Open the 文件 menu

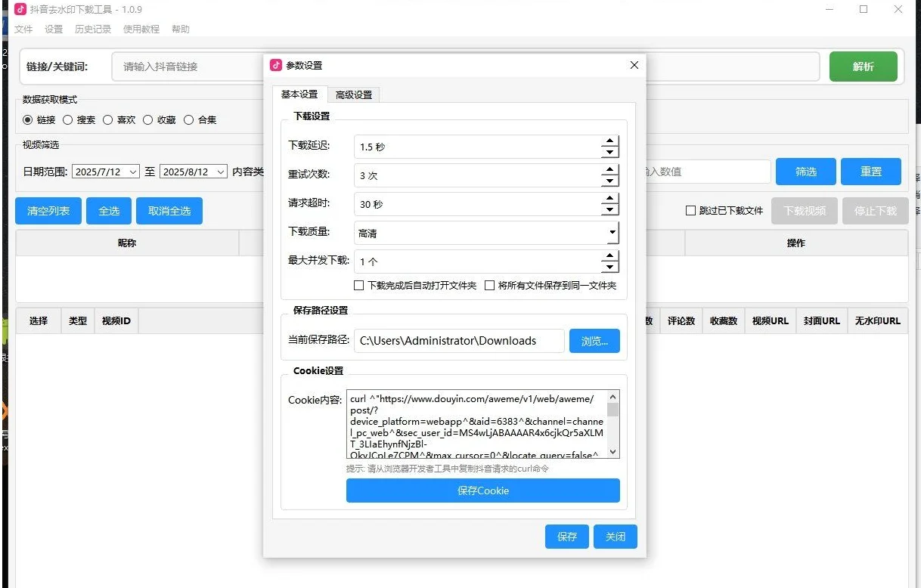[23, 29]
